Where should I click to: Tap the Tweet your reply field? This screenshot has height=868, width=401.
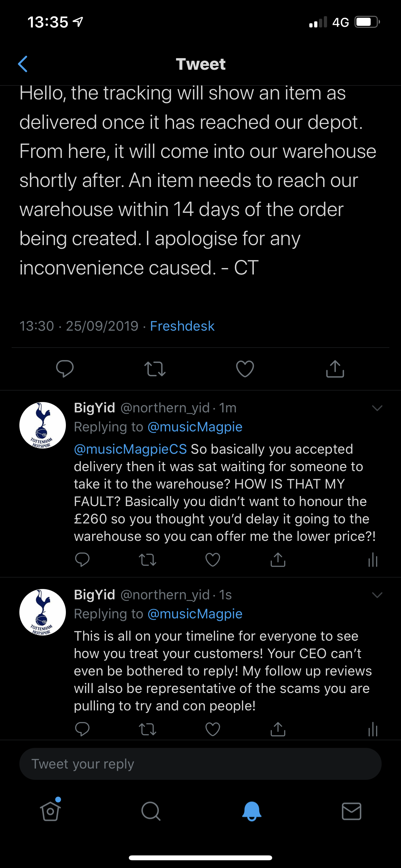tap(200, 764)
